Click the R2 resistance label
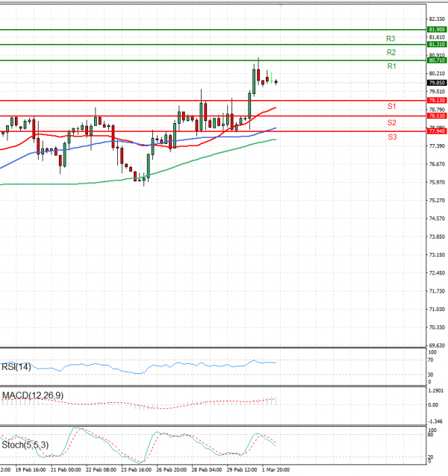Screen dimensions: 448x476 391,52
